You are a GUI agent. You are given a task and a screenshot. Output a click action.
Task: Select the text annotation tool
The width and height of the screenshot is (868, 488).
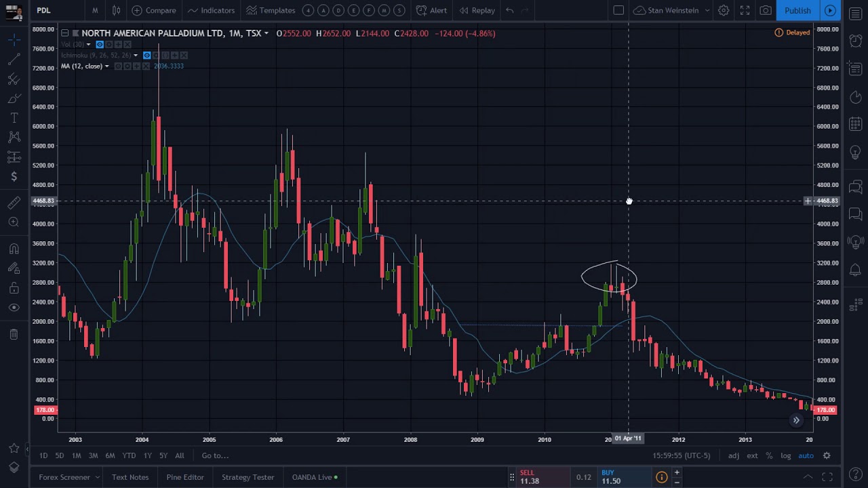[14, 119]
